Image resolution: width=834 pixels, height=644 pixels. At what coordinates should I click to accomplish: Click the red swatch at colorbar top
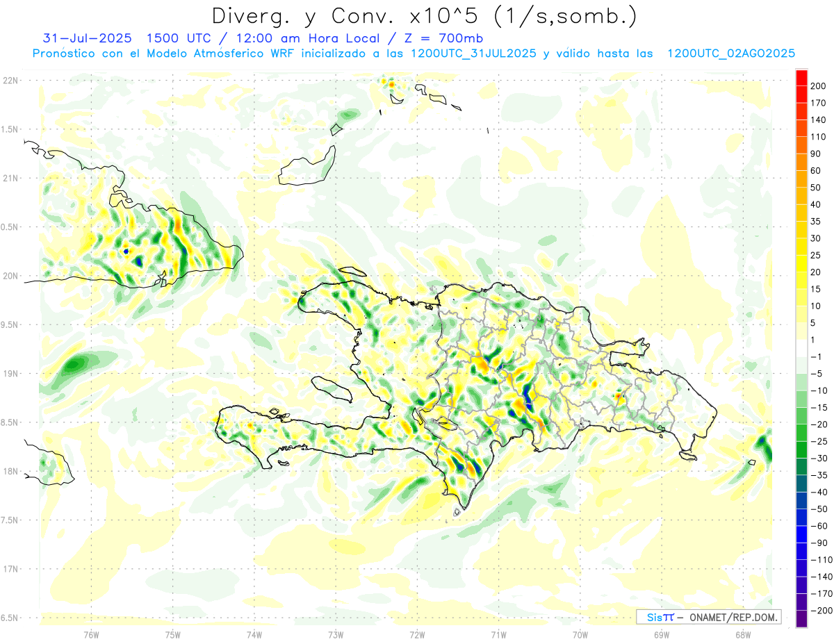point(801,78)
